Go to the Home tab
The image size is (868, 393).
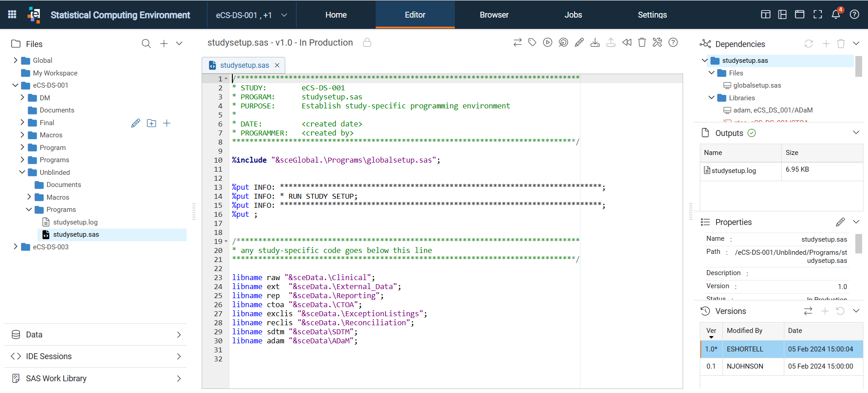[336, 15]
